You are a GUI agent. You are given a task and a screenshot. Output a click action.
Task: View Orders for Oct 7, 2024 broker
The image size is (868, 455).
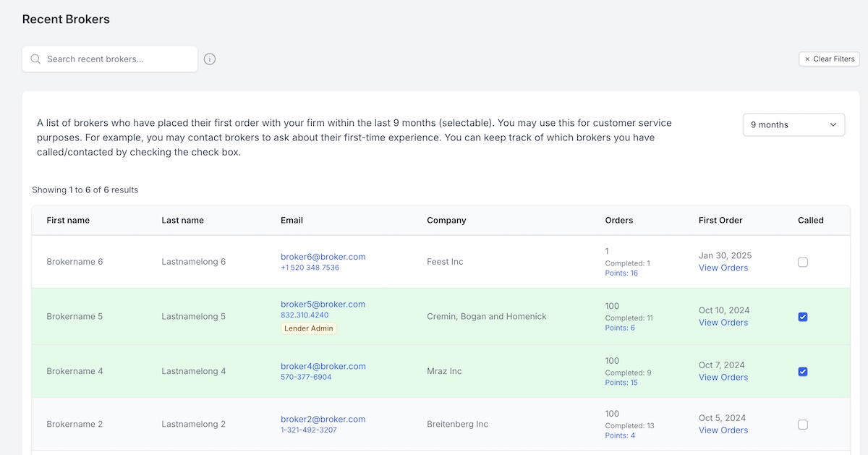[x=723, y=377]
